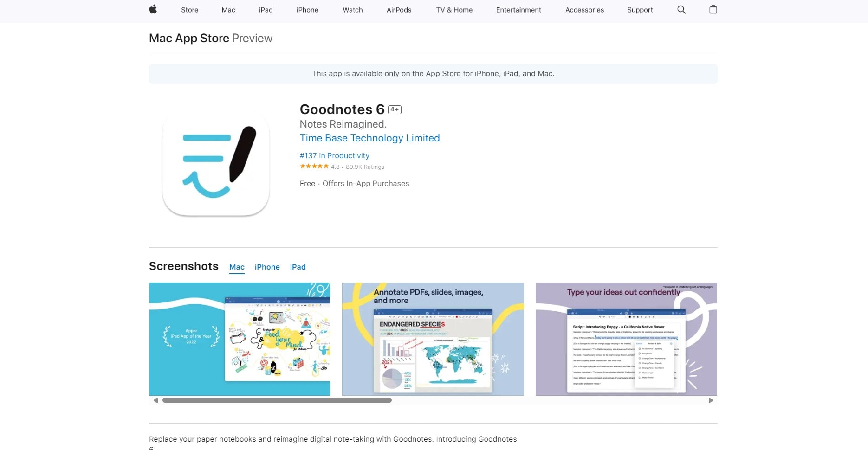Open the Accessories menu

click(x=584, y=10)
